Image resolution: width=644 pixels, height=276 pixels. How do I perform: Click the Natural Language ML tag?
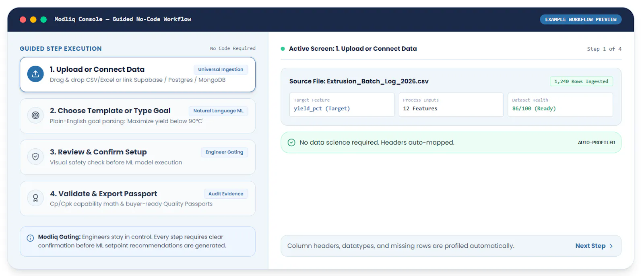coord(218,111)
